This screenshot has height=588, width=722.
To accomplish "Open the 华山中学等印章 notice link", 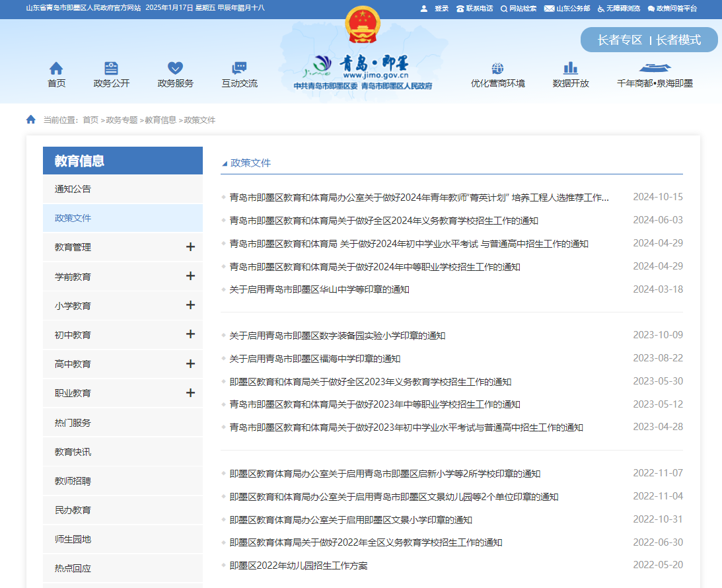I will [x=319, y=289].
